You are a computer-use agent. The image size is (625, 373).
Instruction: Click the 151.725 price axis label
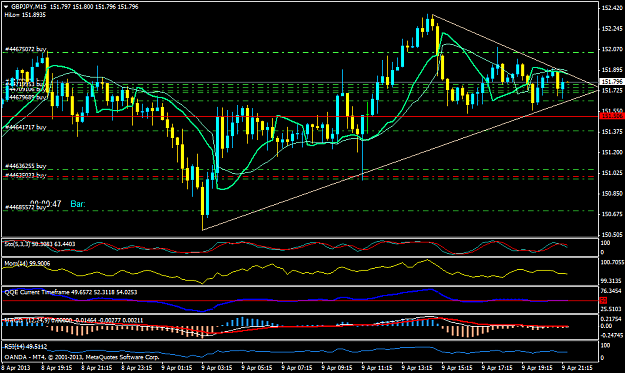click(612, 90)
